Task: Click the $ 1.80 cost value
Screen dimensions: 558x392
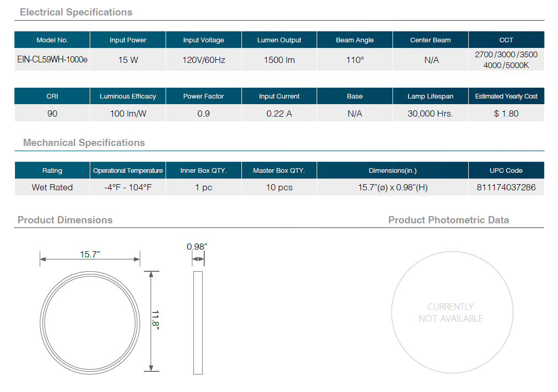Action: [506, 113]
